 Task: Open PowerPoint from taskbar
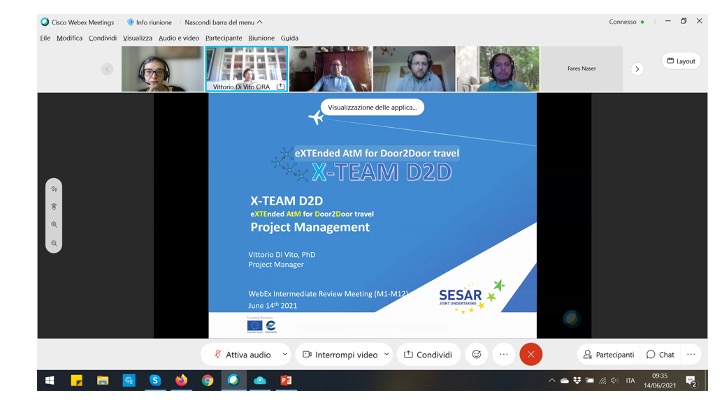point(286,380)
